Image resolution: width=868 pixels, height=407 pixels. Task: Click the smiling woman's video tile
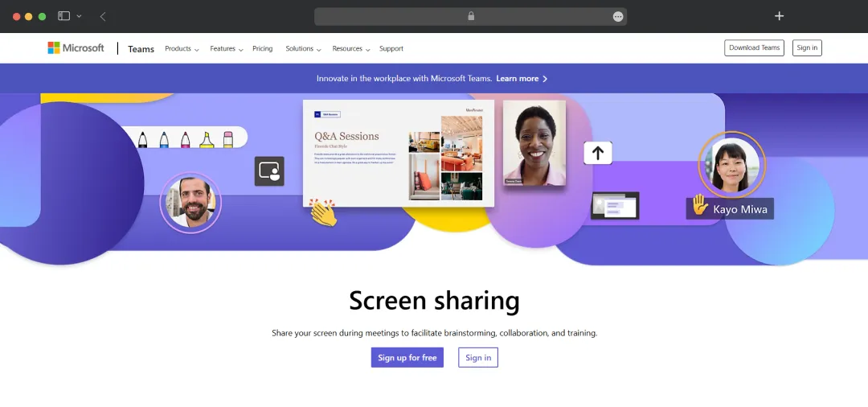pos(534,143)
